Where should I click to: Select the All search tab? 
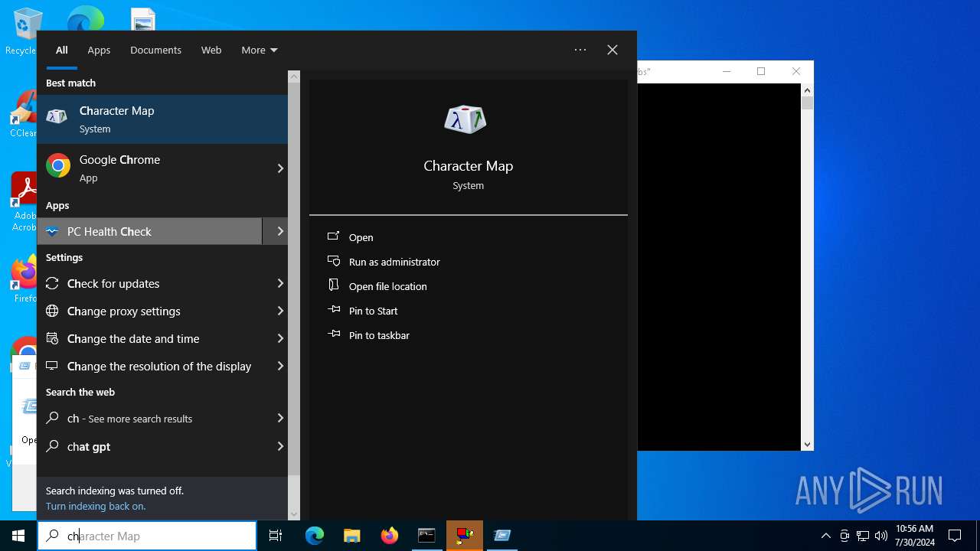click(x=62, y=50)
